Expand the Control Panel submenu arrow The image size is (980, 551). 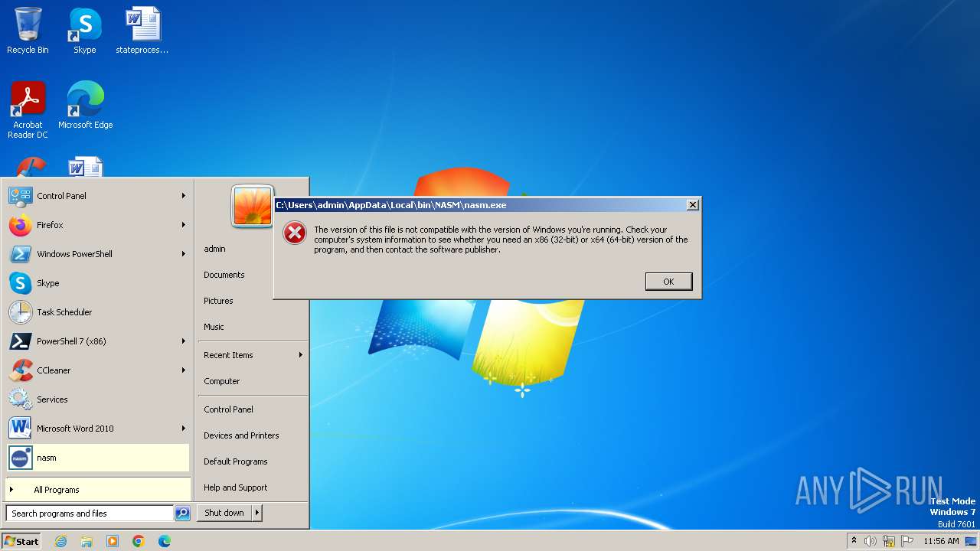pyautogui.click(x=184, y=196)
